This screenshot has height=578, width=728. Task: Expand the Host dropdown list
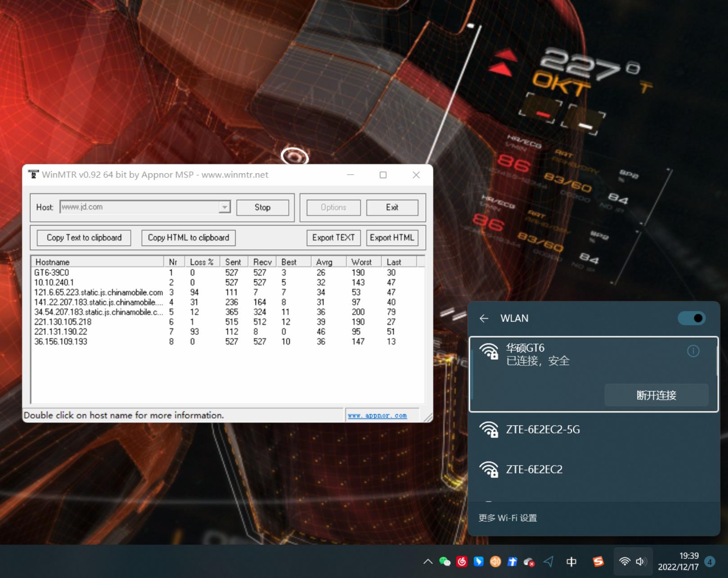[x=224, y=207]
